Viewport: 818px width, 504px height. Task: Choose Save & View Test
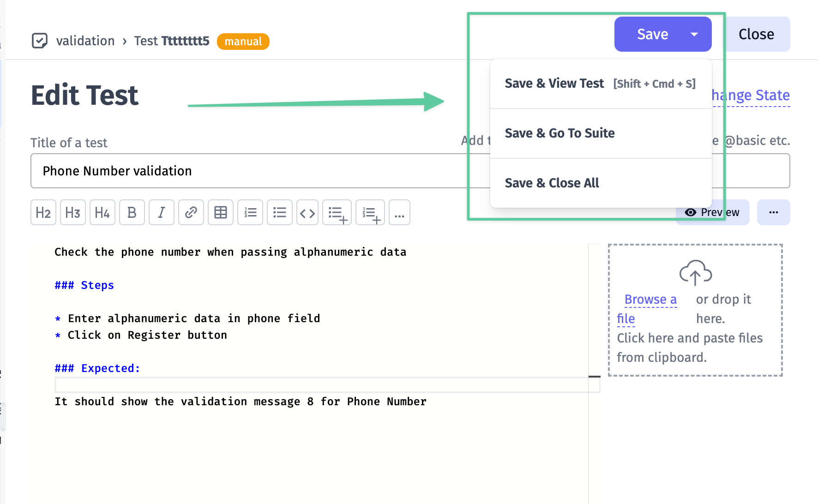[x=601, y=84]
